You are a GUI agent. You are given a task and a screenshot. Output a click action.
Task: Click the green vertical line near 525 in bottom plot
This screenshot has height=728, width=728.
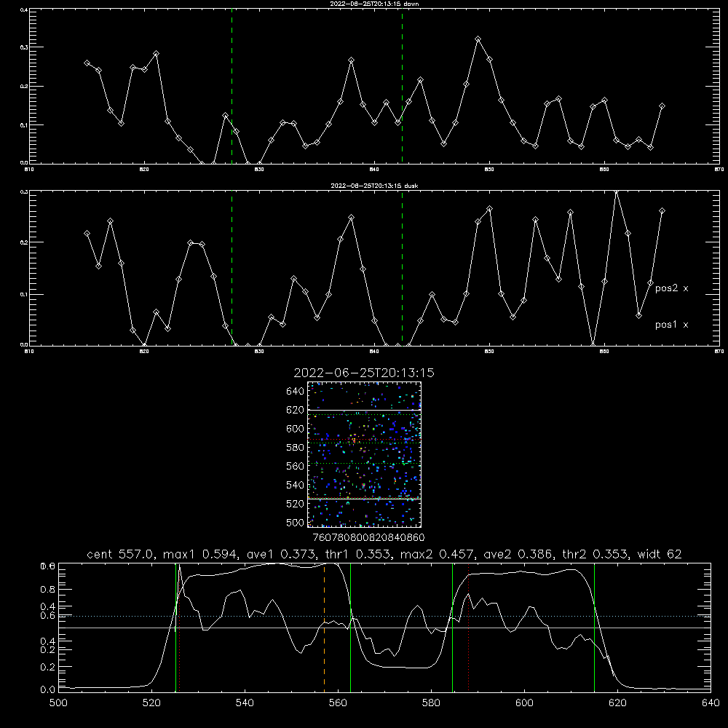tap(175, 628)
